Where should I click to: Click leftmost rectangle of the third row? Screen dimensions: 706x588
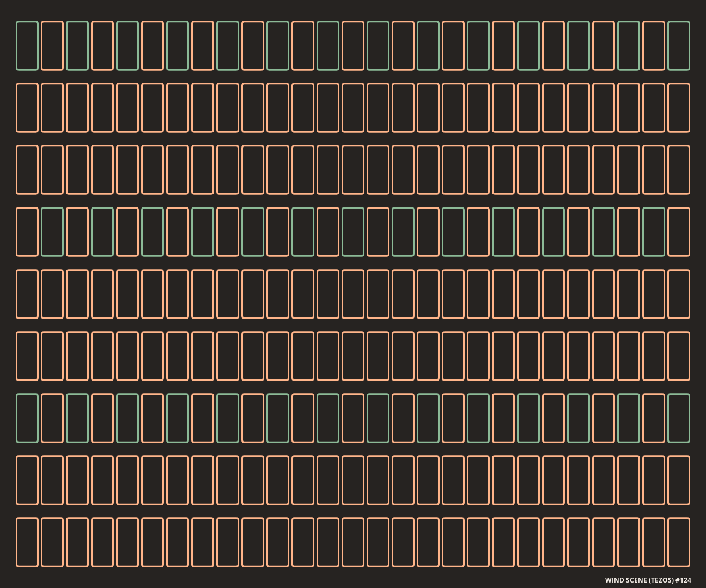coord(27,170)
